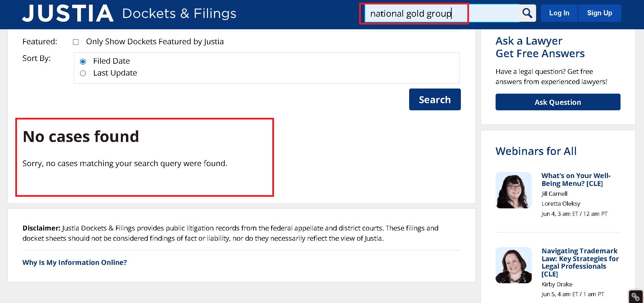Open Navigating Trademark Law webinar link
This screenshot has height=303, width=644.
pyautogui.click(x=580, y=262)
